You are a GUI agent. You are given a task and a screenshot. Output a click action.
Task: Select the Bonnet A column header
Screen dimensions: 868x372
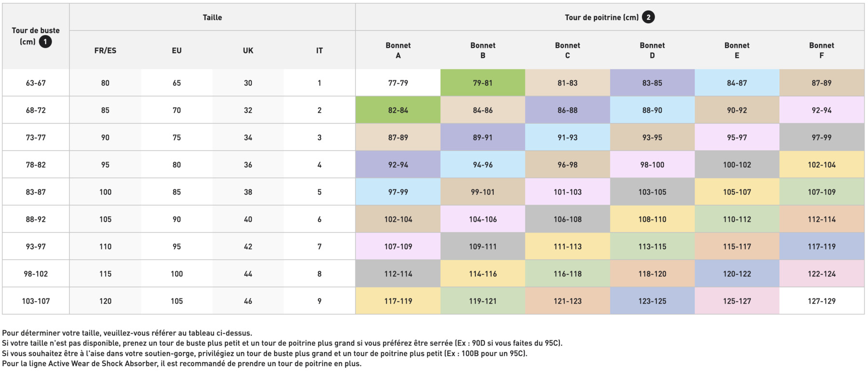(398, 51)
